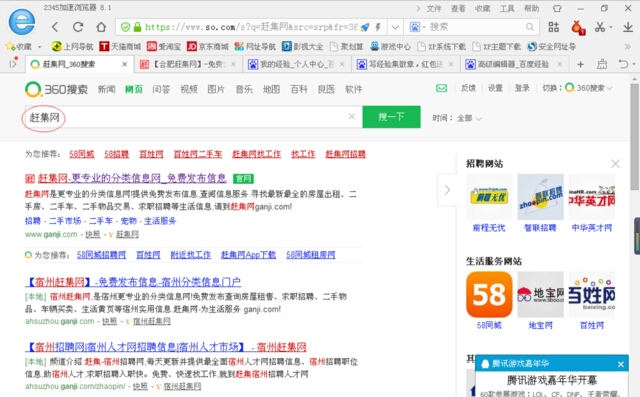Open the 二手车 sublink under ganji result
The height and width of the screenshot is (397, 640).
[x=101, y=221]
